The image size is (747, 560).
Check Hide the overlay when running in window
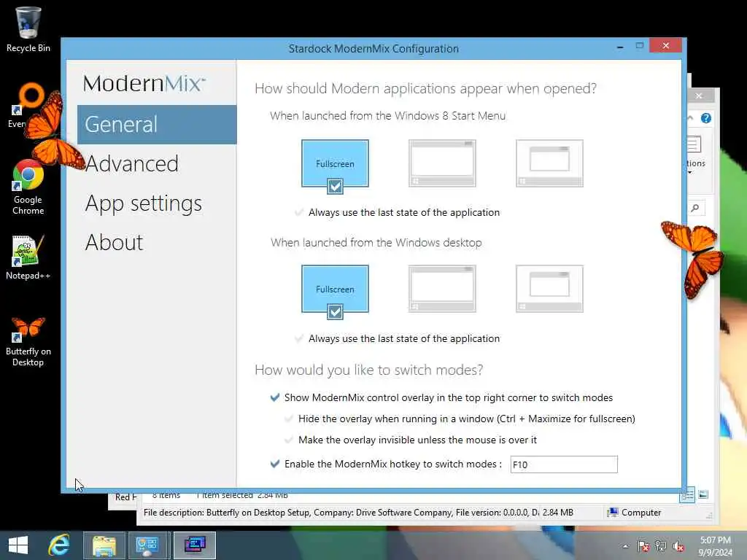[289, 419]
